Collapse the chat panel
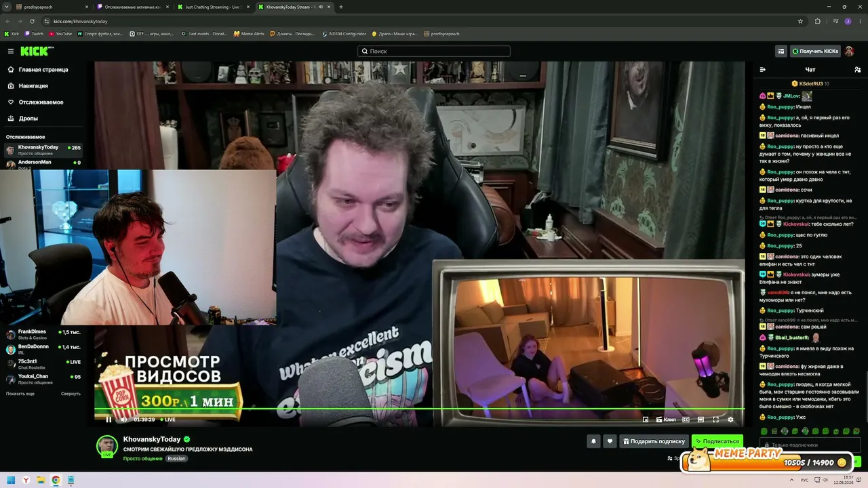This screenshot has height=488, width=868. 762,69
